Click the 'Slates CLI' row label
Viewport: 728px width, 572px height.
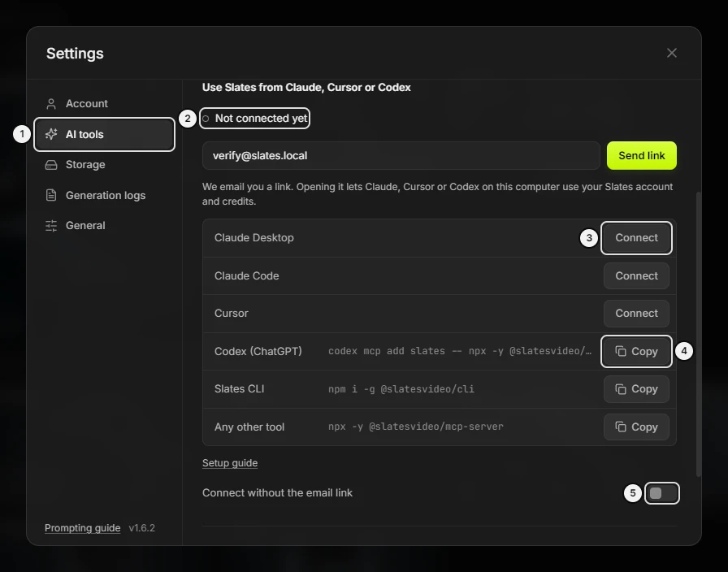pos(239,389)
